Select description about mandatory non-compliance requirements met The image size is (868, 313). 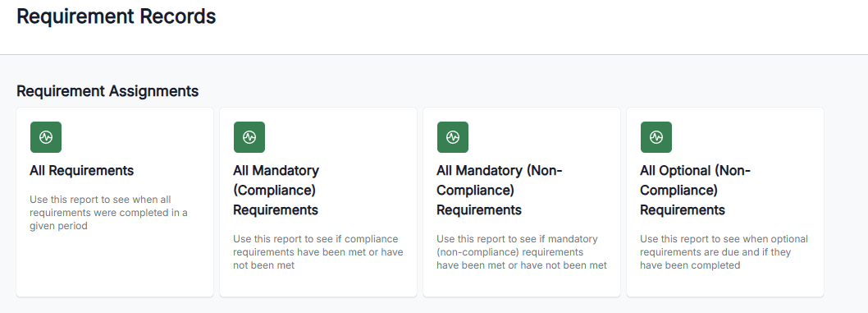(522, 252)
